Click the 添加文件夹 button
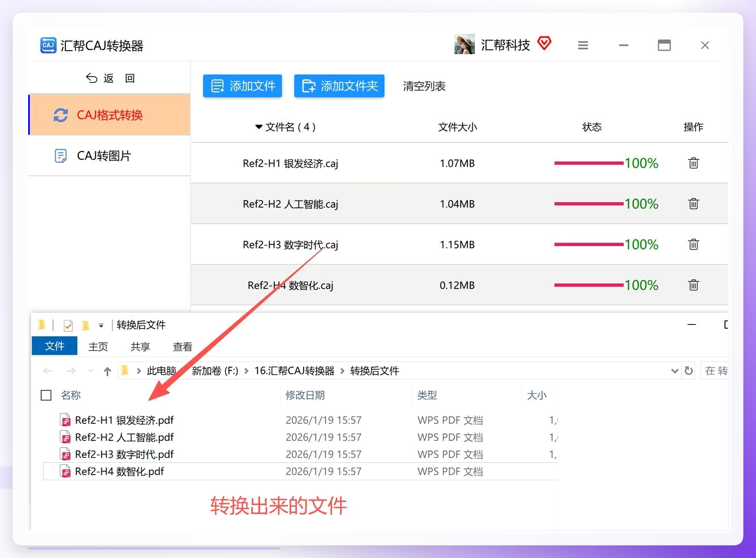Viewport: 756px width, 558px height. tap(339, 86)
